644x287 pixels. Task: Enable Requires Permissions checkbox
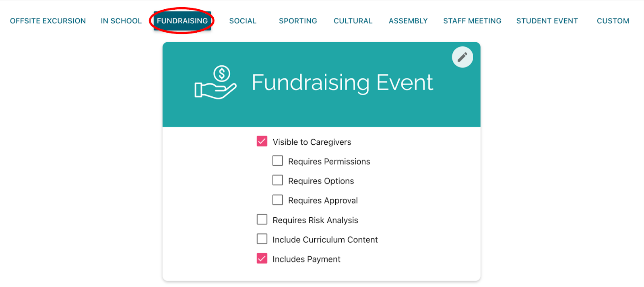coord(278,161)
